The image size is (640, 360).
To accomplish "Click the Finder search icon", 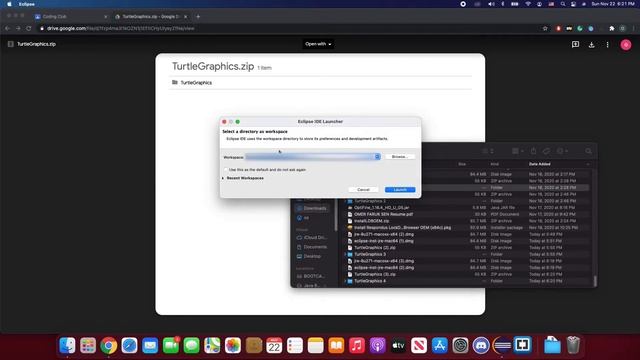I will coord(588,151).
